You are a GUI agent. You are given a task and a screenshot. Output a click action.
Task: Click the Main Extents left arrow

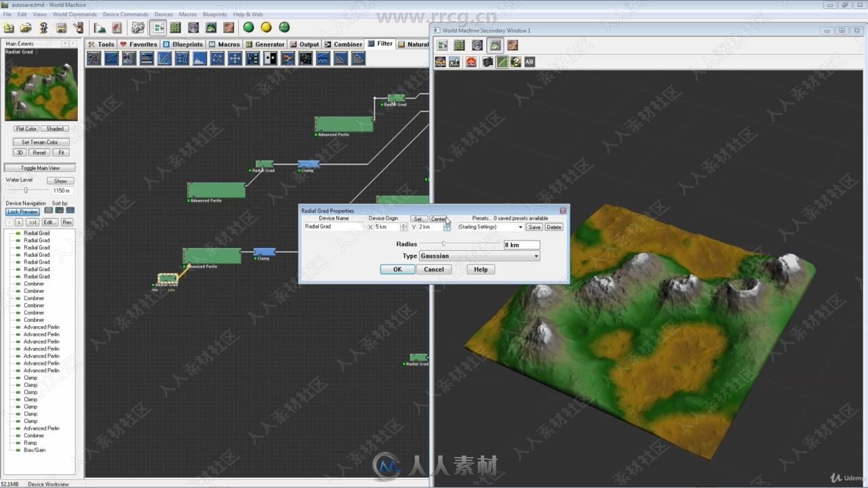coord(65,43)
